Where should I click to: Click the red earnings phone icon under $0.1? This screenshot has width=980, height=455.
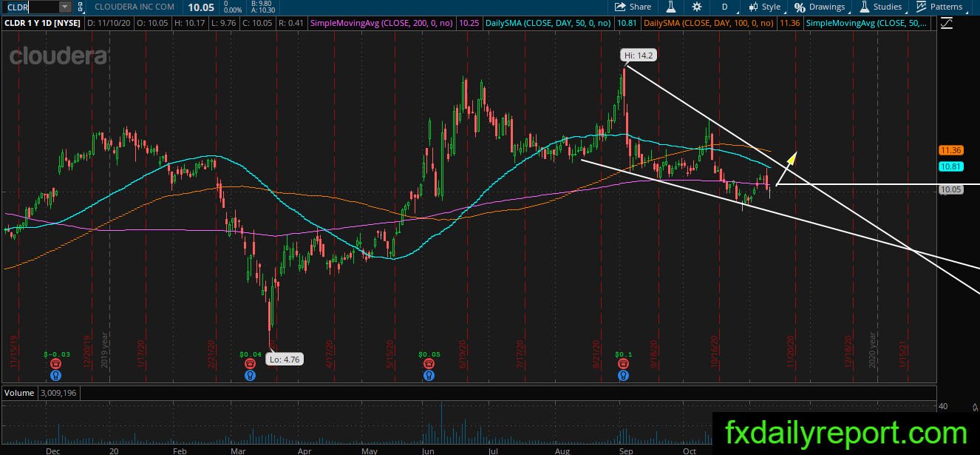pyautogui.click(x=624, y=364)
